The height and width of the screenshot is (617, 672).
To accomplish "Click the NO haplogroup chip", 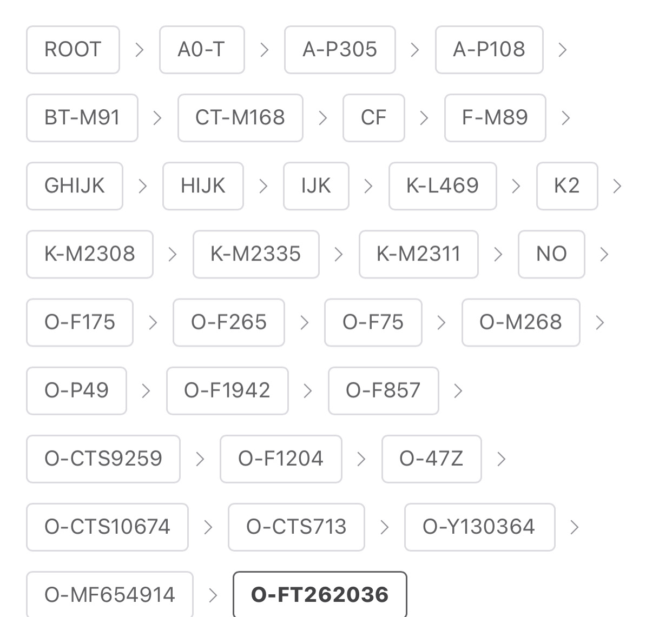I will [x=551, y=254].
